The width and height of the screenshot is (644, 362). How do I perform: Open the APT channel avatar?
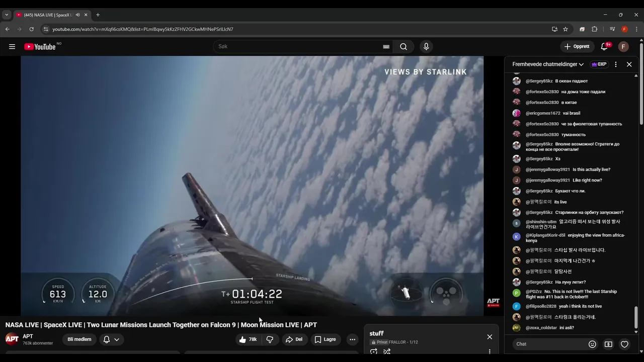12,339
